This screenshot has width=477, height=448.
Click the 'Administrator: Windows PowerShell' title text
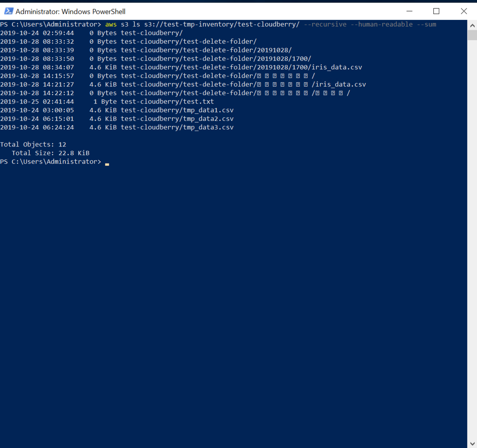(x=70, y=12)
